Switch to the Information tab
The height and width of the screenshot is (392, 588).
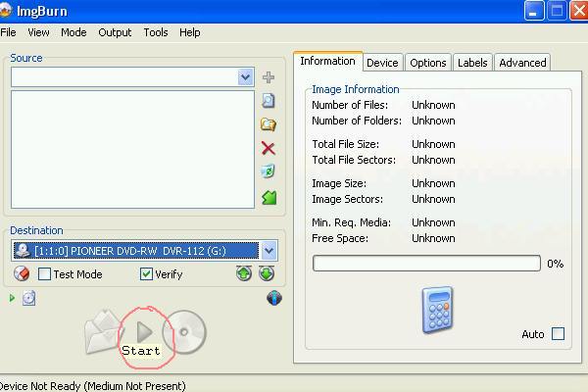(327, 61)
